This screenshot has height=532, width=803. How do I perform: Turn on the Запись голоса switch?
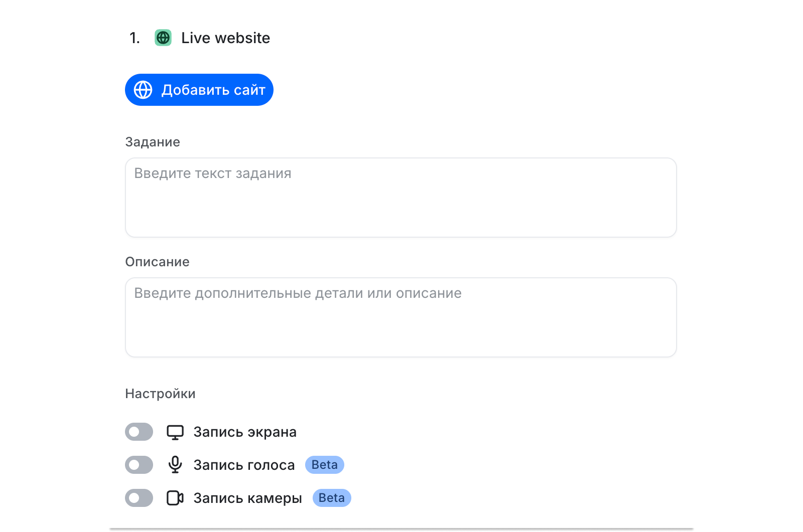139,465
